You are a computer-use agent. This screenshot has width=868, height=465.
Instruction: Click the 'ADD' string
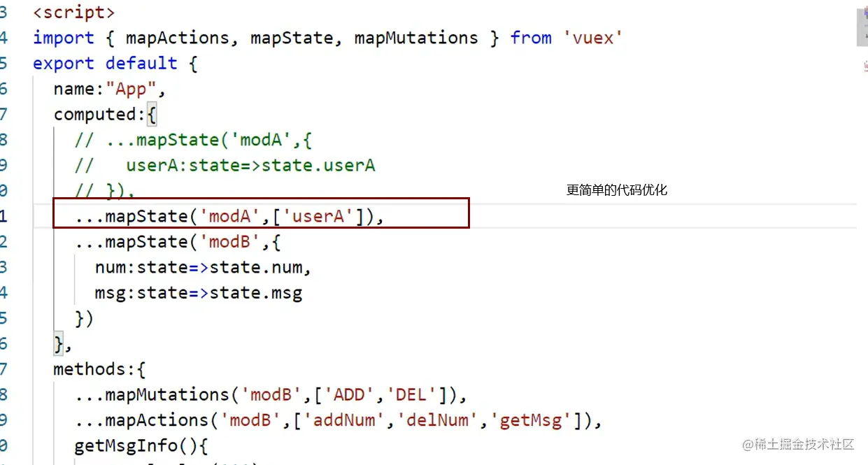click(349, 394)
